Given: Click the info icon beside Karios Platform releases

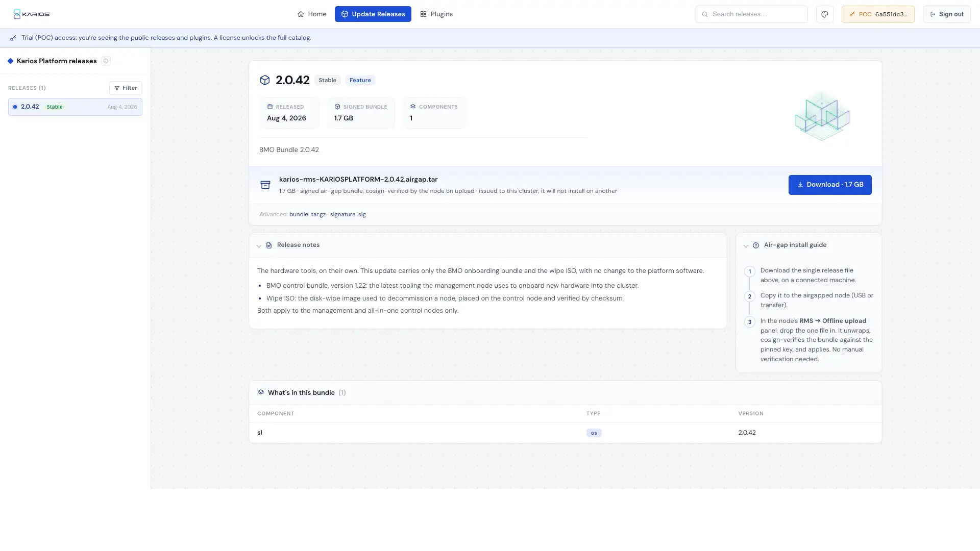Looking at the screenshot, I should click(x=106, y=61).
